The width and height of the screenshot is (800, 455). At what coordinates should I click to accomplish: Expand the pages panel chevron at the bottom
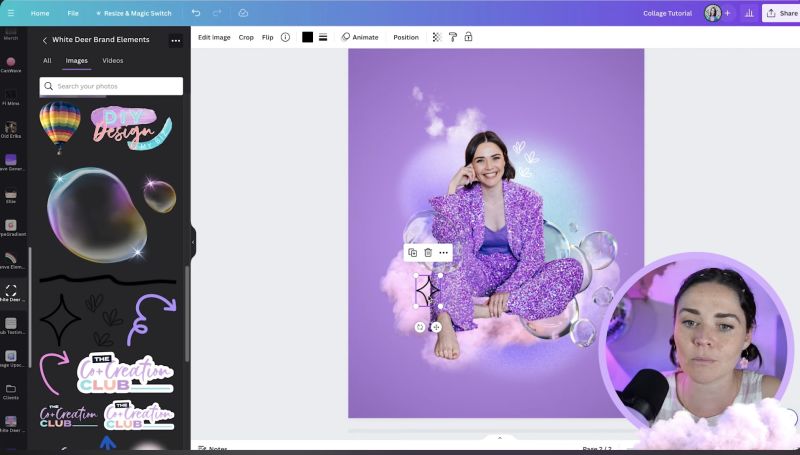pyautogui.click(x=499, y=438)
